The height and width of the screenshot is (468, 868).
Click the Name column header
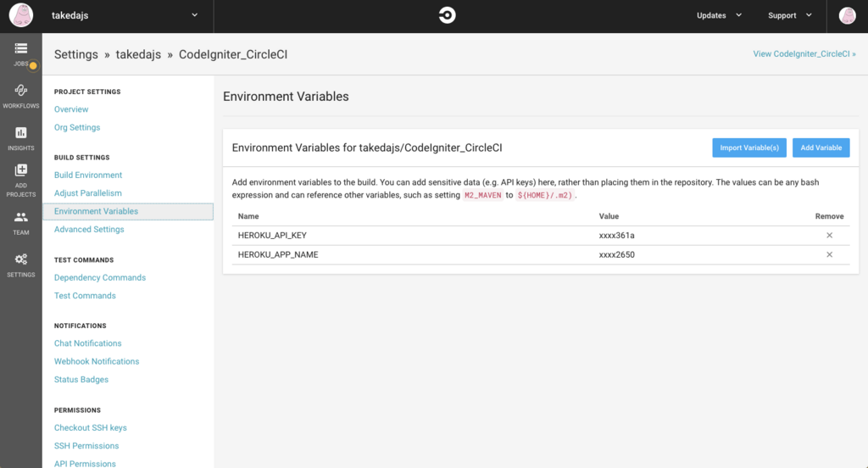tap(248, 216)
